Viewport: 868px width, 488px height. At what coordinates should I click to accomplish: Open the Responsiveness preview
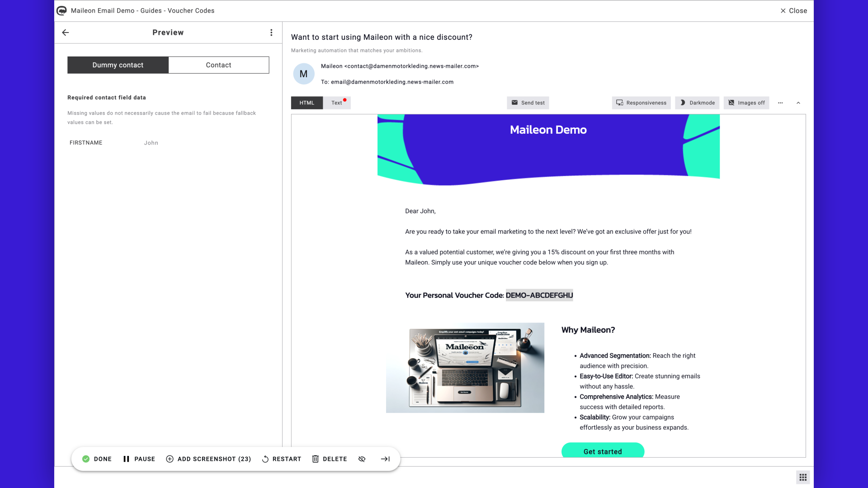coord(642,103)
